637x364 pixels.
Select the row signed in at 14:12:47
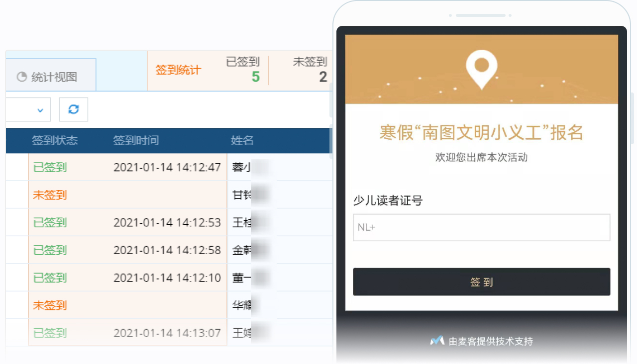tap(167, 167)
